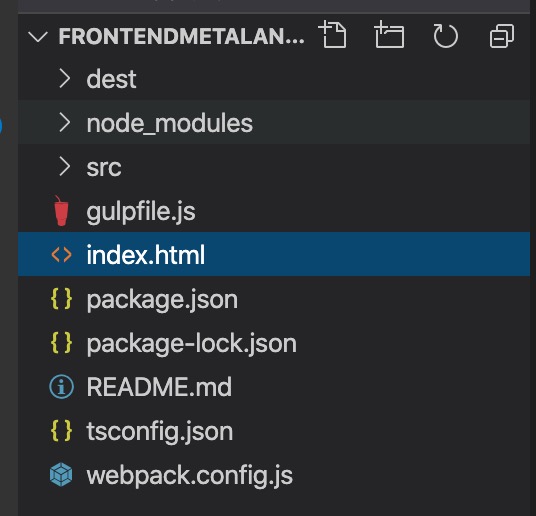Refresh the explorer file list
The image size is (536, 516).
(x=445, y=36)
